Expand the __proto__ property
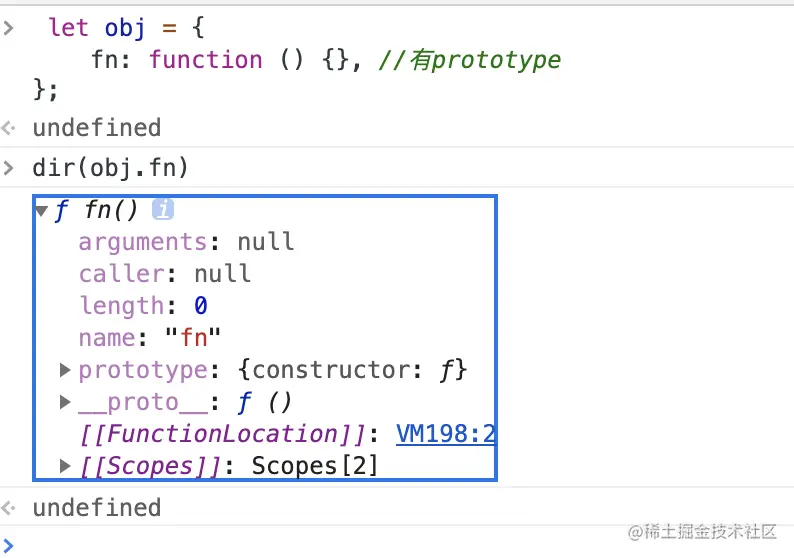 pyautogui.click(x=65, y=402)
